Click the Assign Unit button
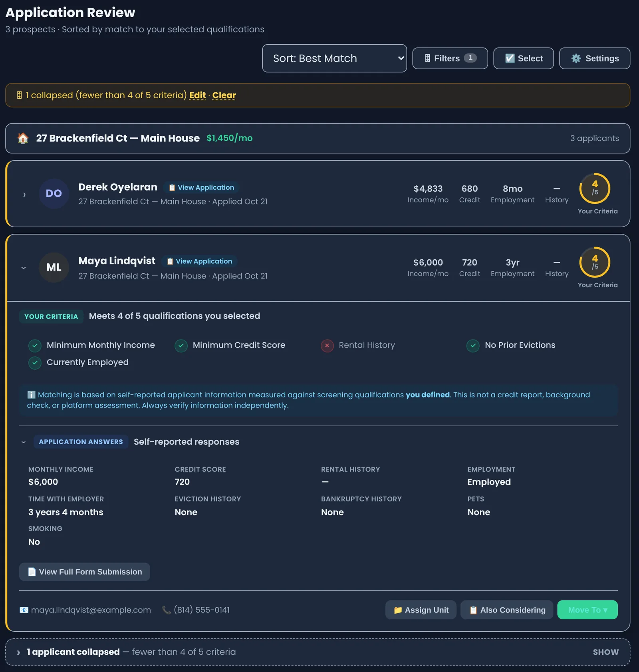Image resolution: width=639 pixels, height=672 pixels. (421, 610)
